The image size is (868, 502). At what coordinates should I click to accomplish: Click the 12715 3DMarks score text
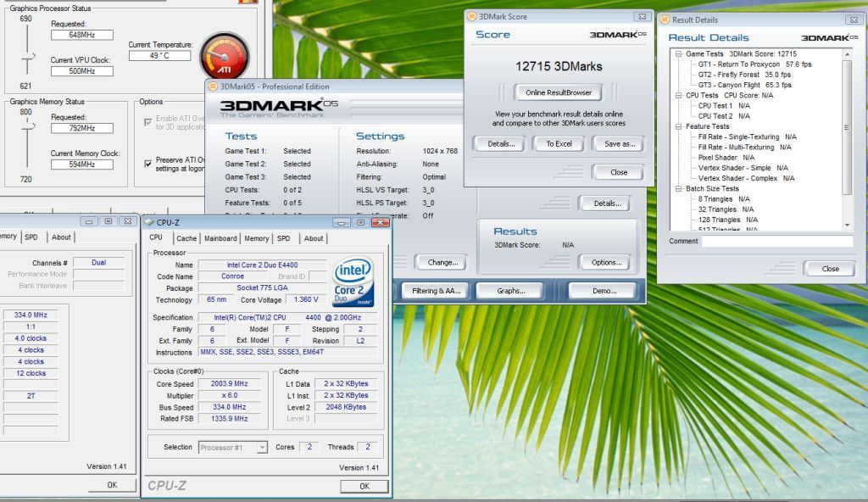tap(559, 66)
